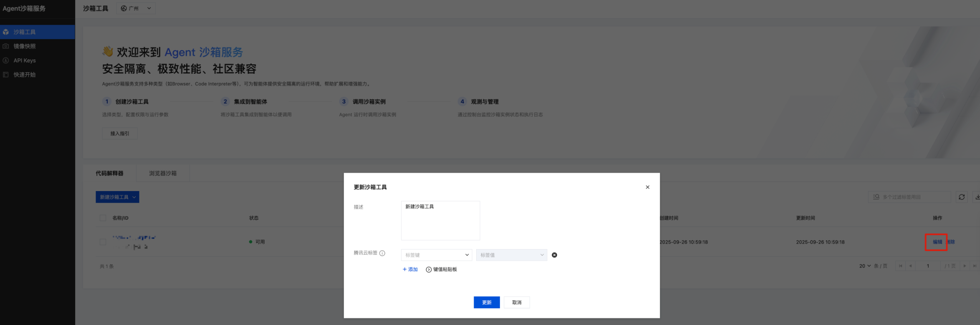Screen dimensions: 980x325
Task: Click the 接入指引 button
Action: pos(120,134)
